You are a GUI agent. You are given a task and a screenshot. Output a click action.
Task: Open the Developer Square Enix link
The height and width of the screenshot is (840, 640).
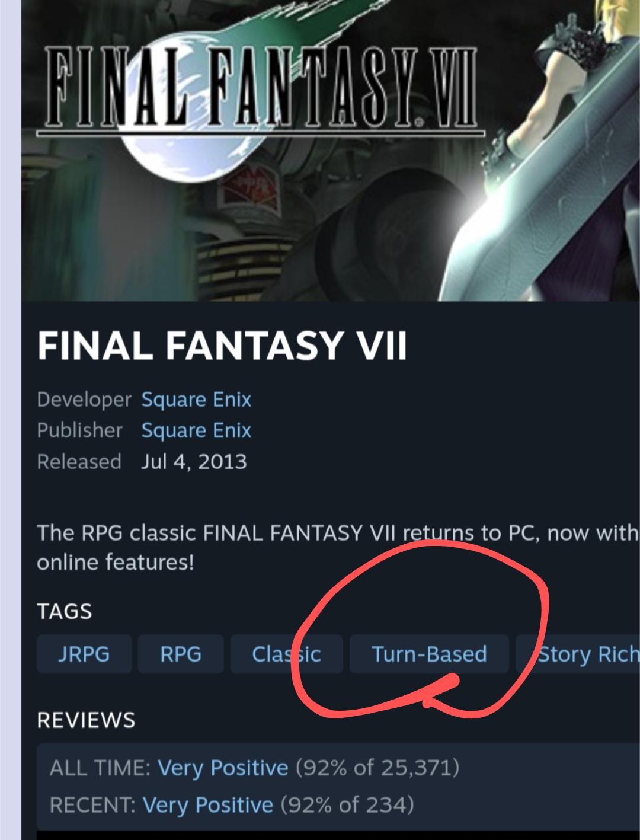tap(196, 400)
